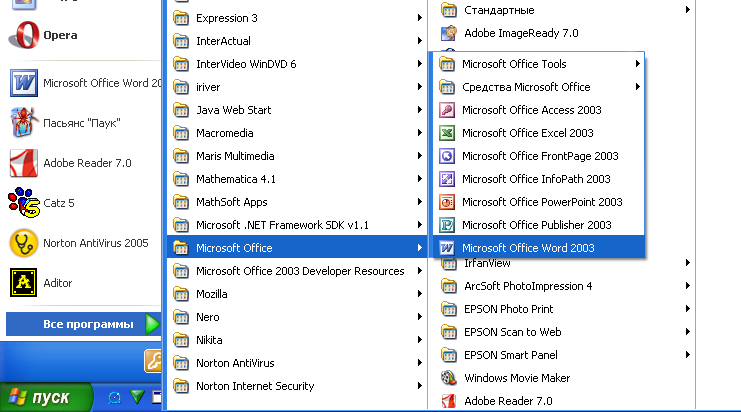Image resolution: width=741 pixels, height=412 pixels.
Task: Open the Catz 5 paw icon
Action: [x=24, y=203]
